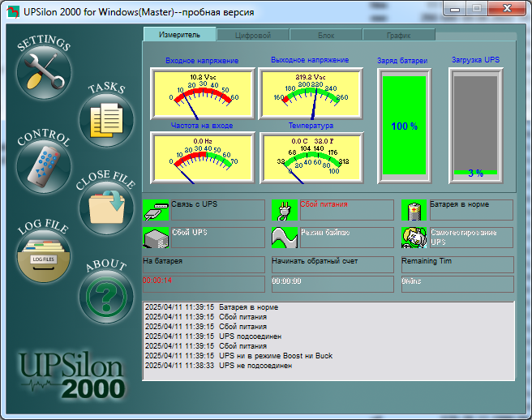Switch to the Цифровой tab
This screenshot has width=532, height=420.
(x=253, y=36)
